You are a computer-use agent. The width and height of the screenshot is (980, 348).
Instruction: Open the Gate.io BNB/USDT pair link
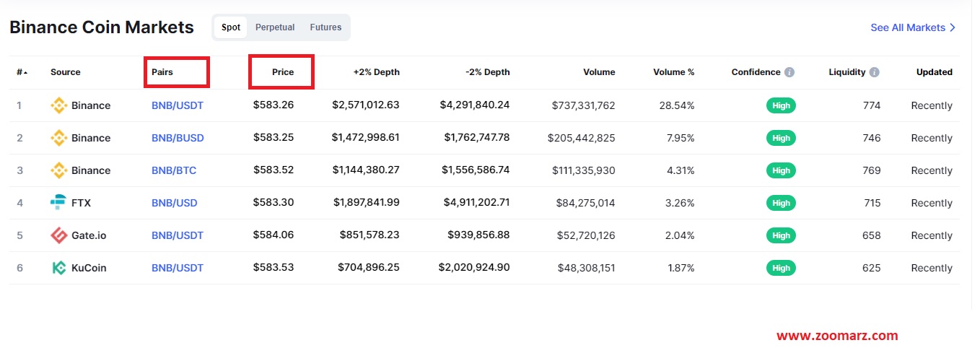point(178,235)
